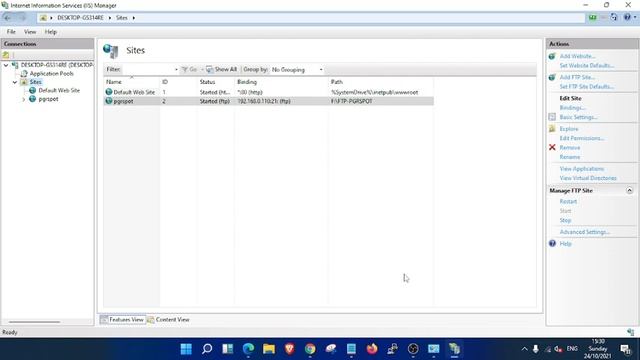Click the ENG language indicator
The width and height of the screenshot is (640, 360).
point(572,349)
